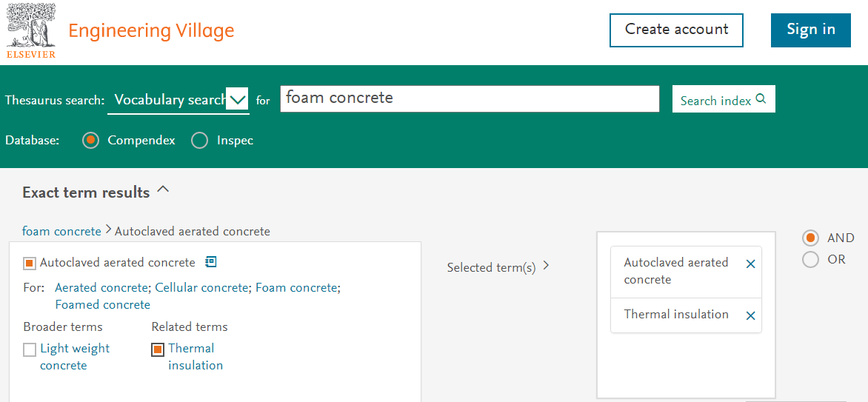Open the Cellular concrete term link
Viewport: 868px width, 402px height.
[201, 287]
